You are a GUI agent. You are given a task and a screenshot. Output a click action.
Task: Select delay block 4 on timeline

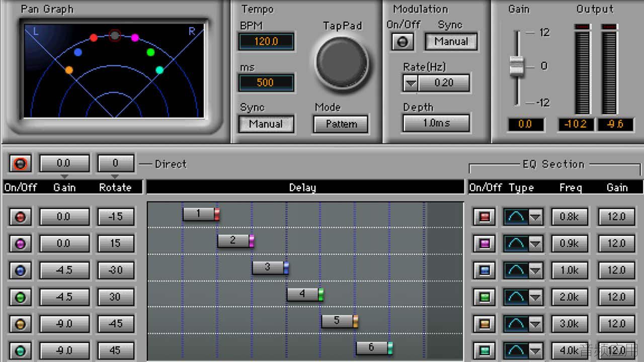click(x=305, y=294)
